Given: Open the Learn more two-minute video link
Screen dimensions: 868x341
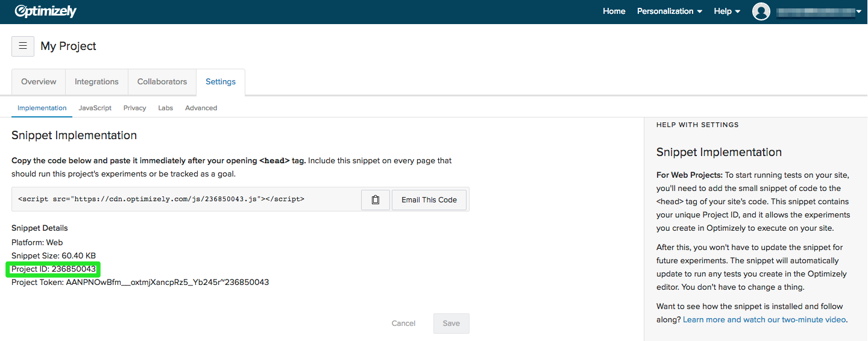Looking at the screenshot, I should (x=764, y=320).
